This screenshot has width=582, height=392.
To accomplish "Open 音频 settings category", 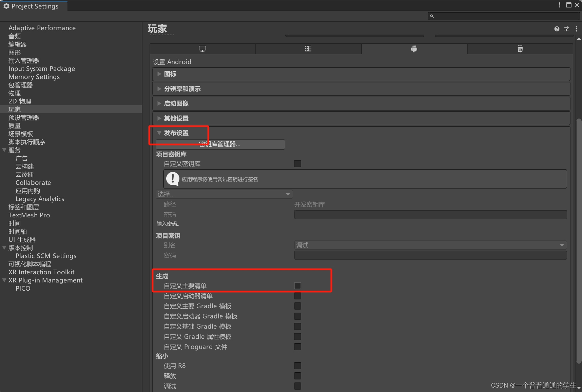I will 15,36.
